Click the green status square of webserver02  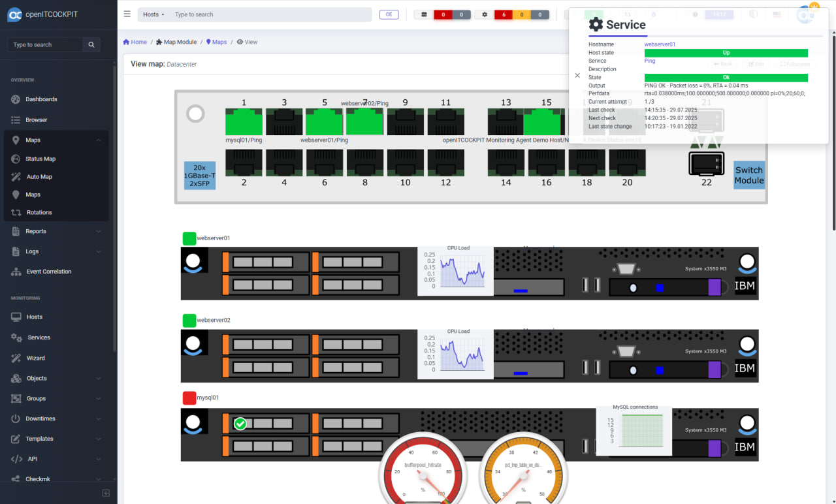pos(189,321)
